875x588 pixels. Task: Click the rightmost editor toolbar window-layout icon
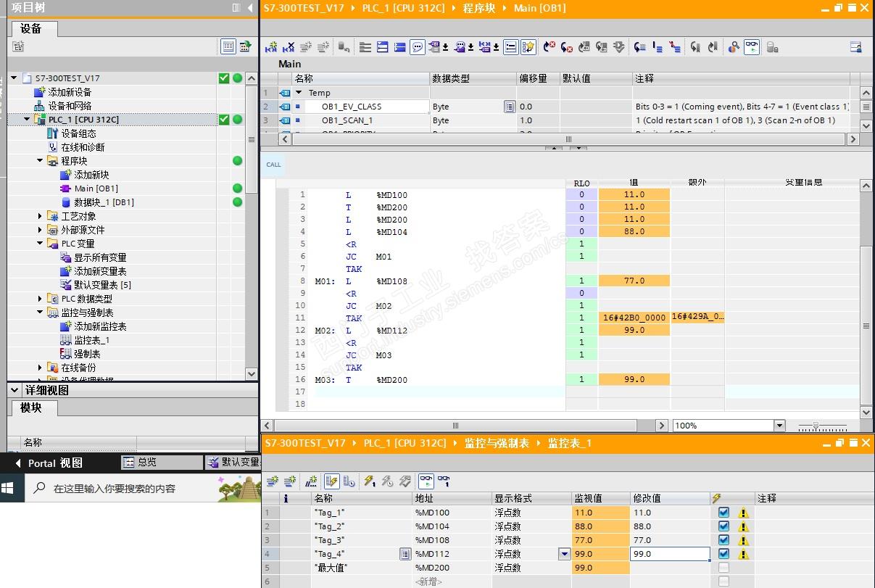pos(855,47)
